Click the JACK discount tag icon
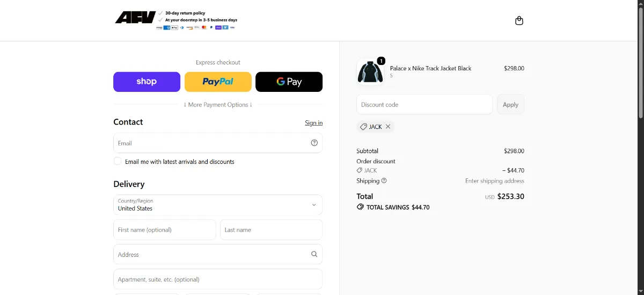This screenshot has height=295, width=644. (x=363, y=127)
